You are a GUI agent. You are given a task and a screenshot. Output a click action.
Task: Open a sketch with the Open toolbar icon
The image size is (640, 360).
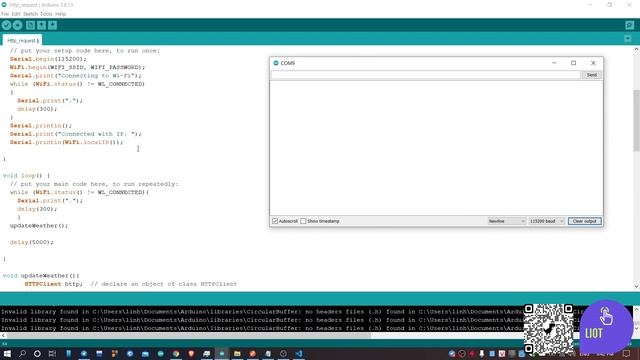pyautogui.click(x=41, y=25)
